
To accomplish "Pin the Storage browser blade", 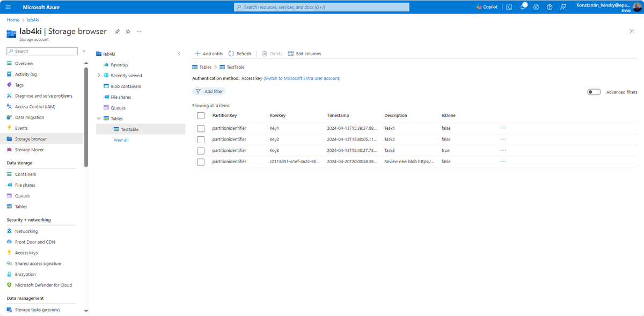I will [x=117, y=32].
